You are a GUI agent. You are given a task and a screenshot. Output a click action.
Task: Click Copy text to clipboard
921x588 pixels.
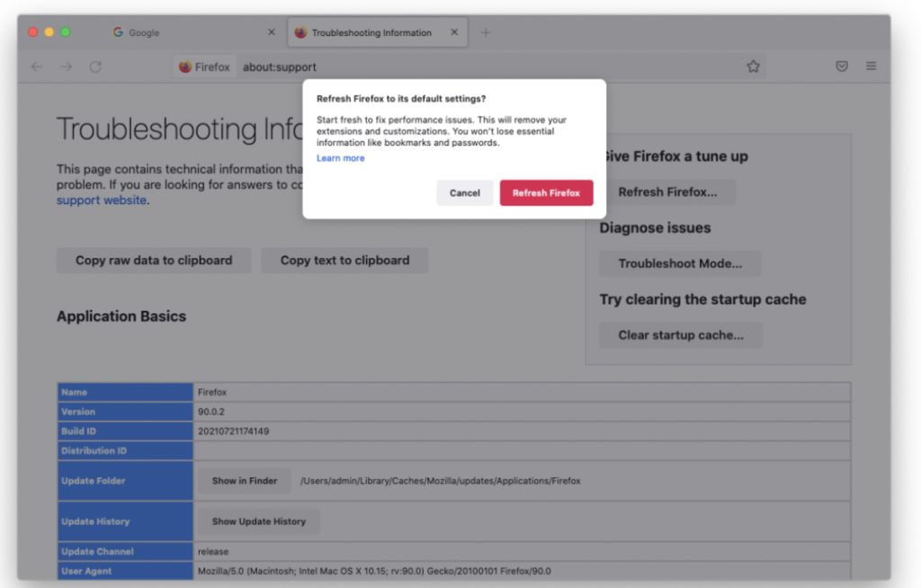[x=344, y=260]
